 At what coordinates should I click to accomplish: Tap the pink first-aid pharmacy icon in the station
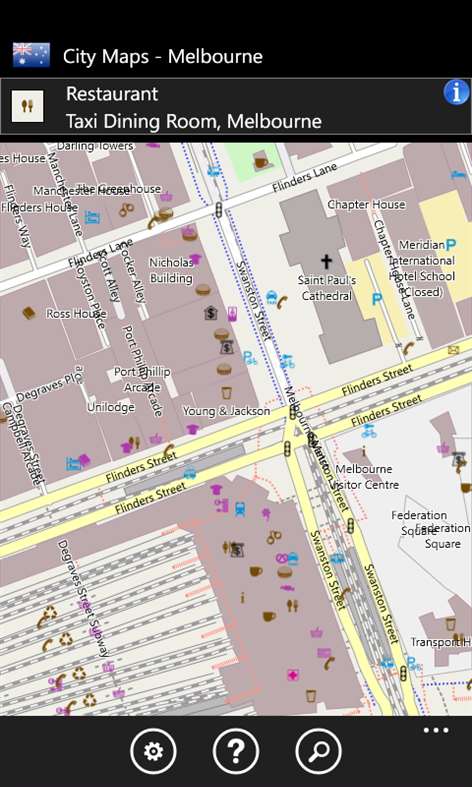(x=292, y=675)
